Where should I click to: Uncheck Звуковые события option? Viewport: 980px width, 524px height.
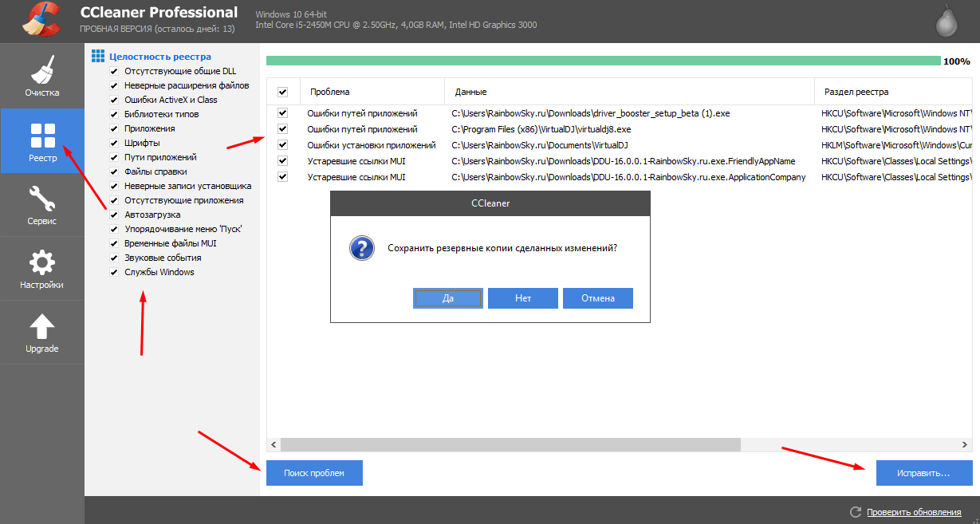point(114,258)
